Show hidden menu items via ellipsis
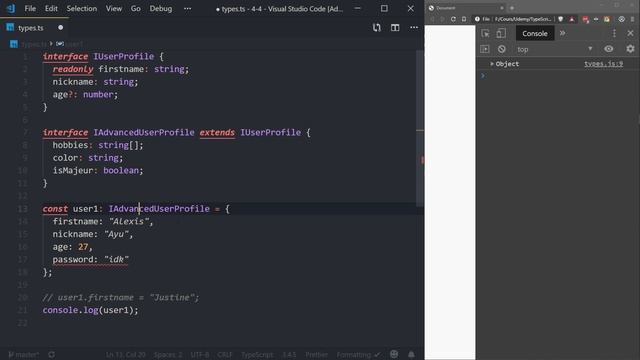640x360 pixels. (x=187, y=9)
